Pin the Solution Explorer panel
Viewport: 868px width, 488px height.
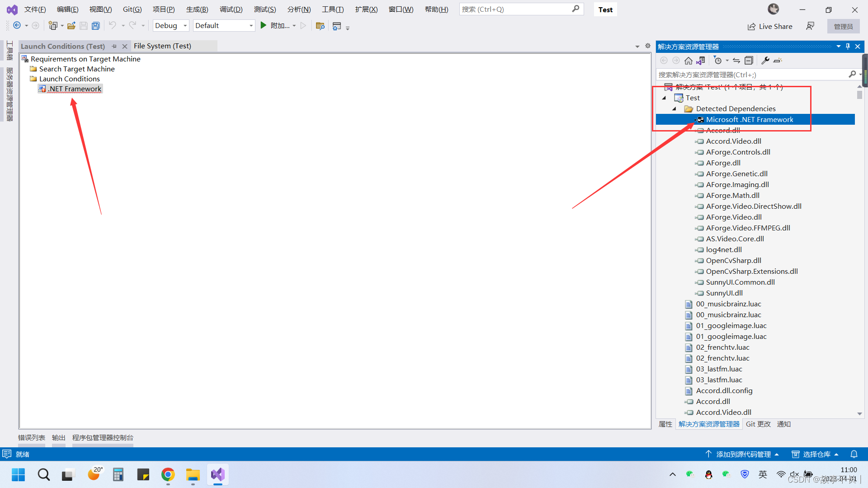pos(848,47)
